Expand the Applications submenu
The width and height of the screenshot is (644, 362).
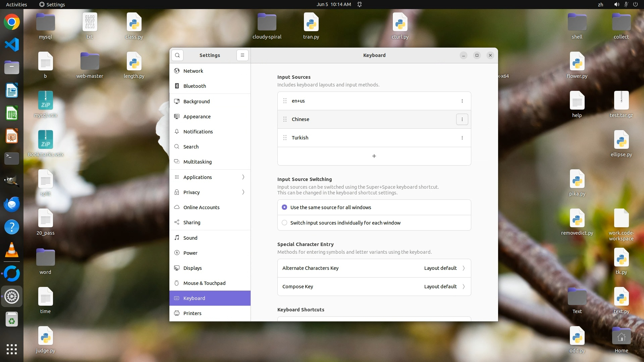243,177
